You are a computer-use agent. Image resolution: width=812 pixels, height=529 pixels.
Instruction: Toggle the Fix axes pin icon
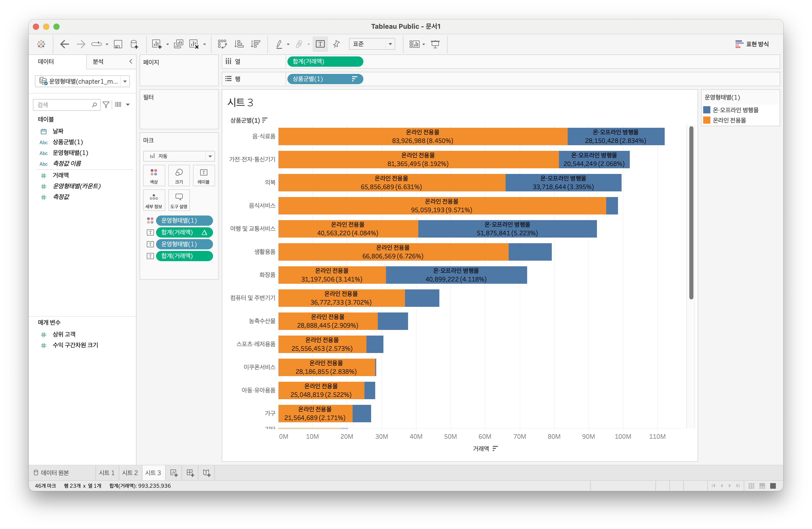tap(336, 44)
